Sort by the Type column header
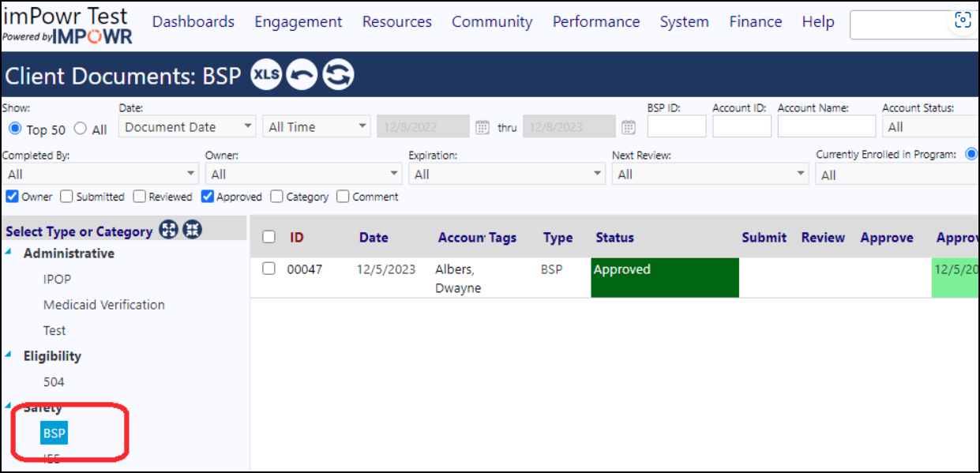The image size is (980, 473). (x=558, y=238)
